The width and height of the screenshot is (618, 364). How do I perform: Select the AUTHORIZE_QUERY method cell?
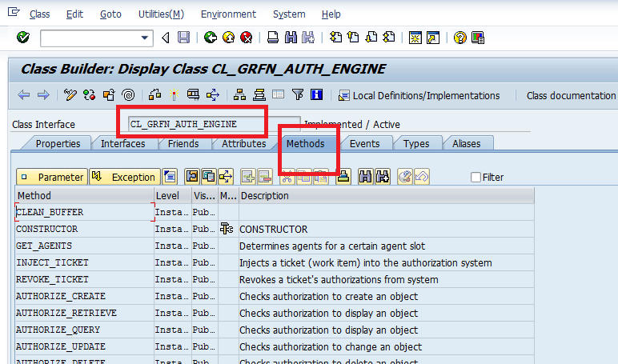coord(84,330)
